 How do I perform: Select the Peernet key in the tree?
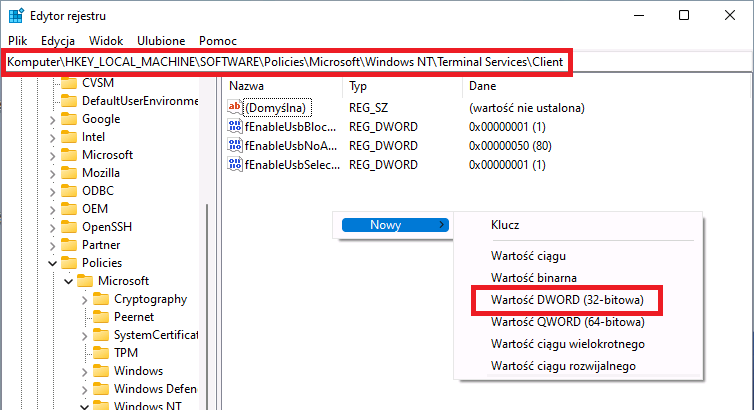click(134, 317)
